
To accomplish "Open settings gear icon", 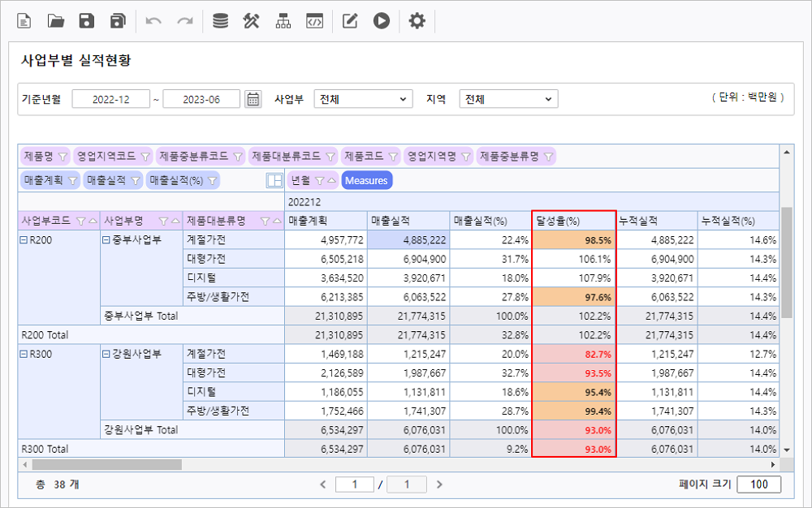I will [x=417, y=21].
